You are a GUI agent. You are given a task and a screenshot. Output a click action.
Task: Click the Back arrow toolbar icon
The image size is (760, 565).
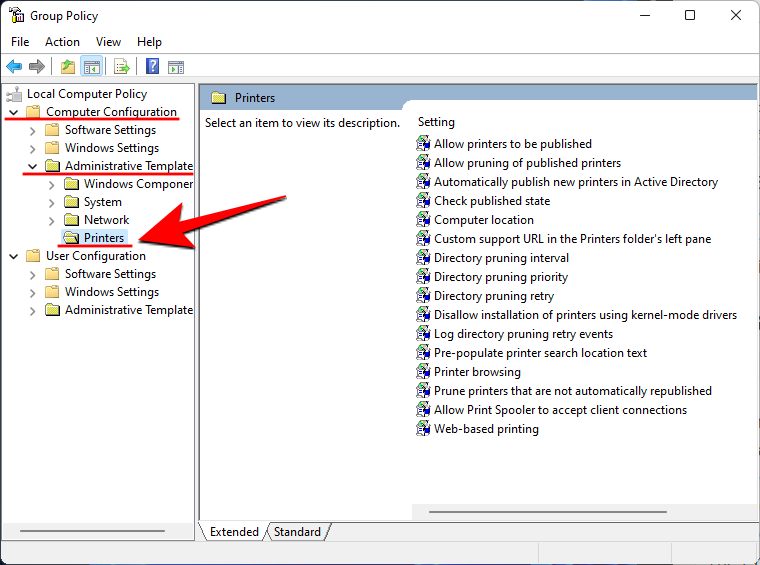coord(14,66)
